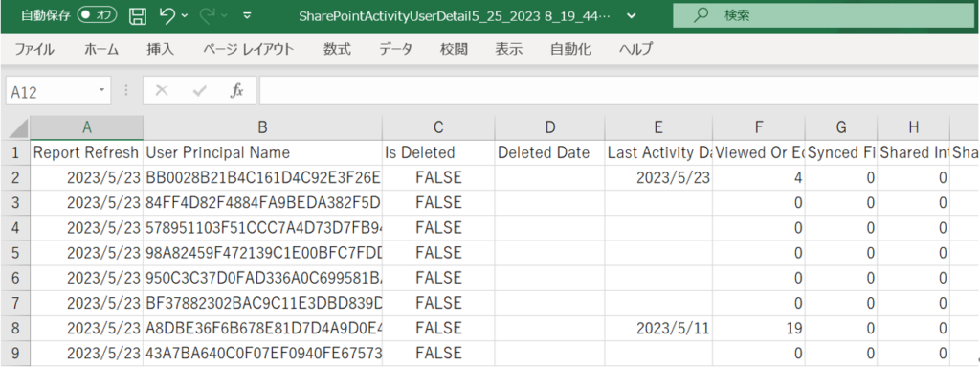Image resolution: width=980 pixels, height=367 pixels.
Task: Click the 'Shared In' header cell
Action: (x=914, y=152)
